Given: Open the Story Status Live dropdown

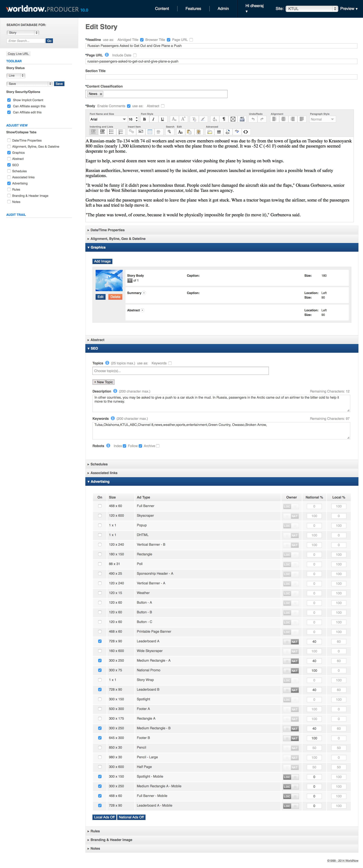Looking at the screenshot, I should point(16,75).
